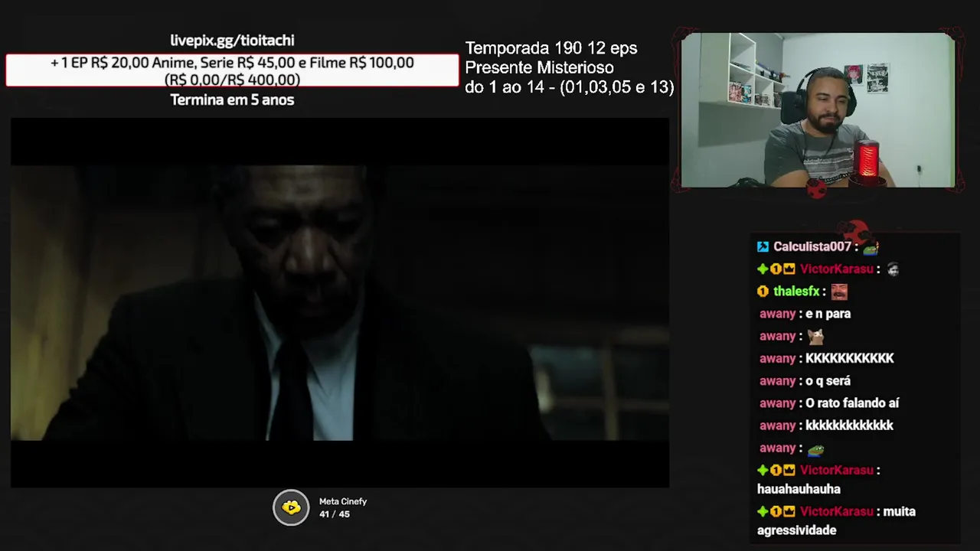Click Calculista007's blue badge icon
Screen dimensions: 980x551
[763, 246]
